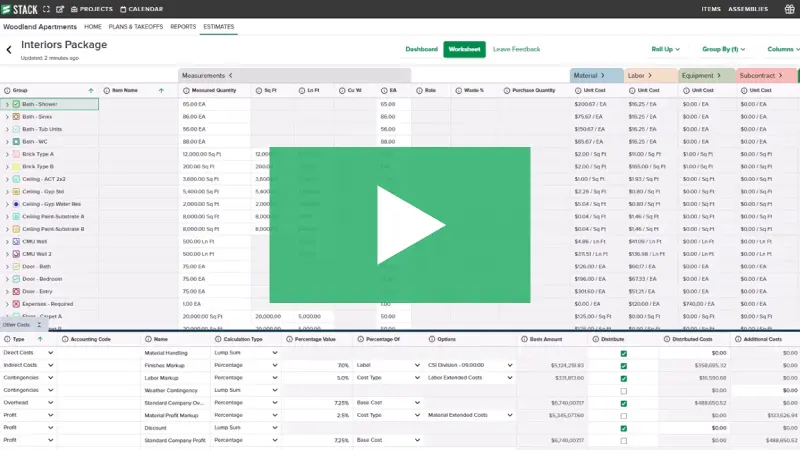Screen dimensions: 800x450
Task: Click the Dashboard link
Action: pos(421,49)
